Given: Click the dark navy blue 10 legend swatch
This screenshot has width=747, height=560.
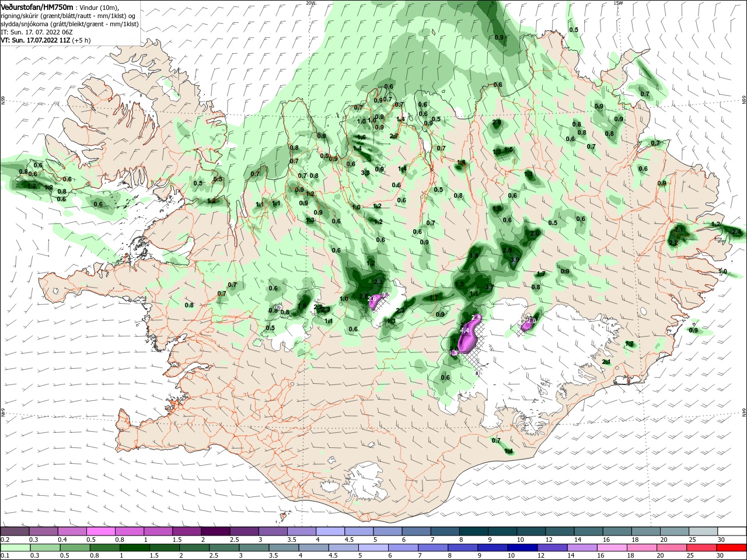Looking at the screenshot, I should (521, 549).
